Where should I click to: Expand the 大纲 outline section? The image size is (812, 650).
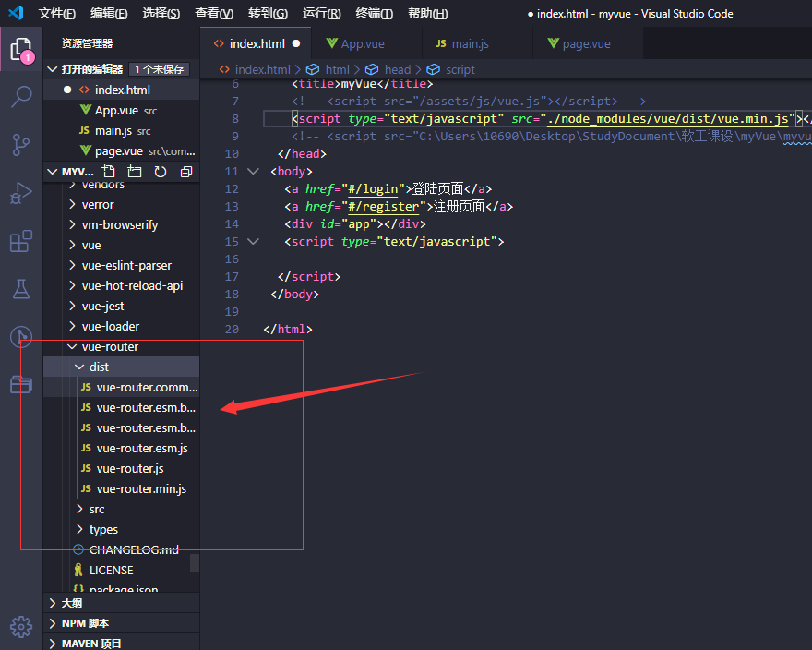tap(121, 603)
